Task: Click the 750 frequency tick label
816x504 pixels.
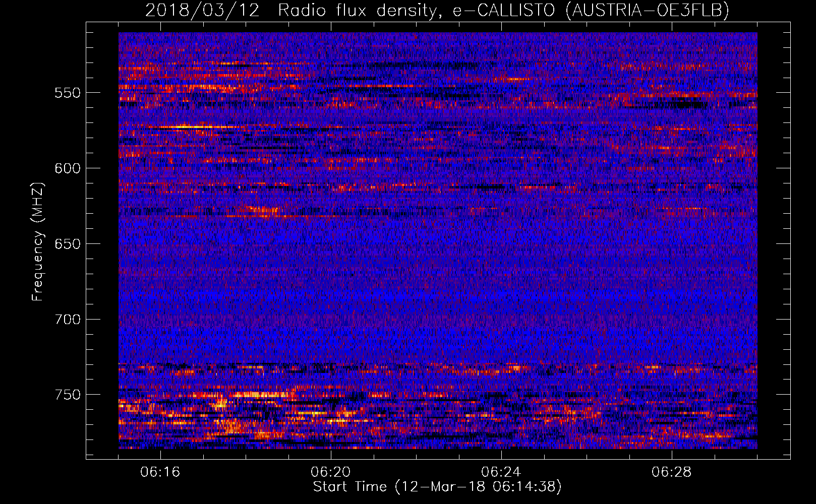Action: pyautogui.click(x=68, y=395)
